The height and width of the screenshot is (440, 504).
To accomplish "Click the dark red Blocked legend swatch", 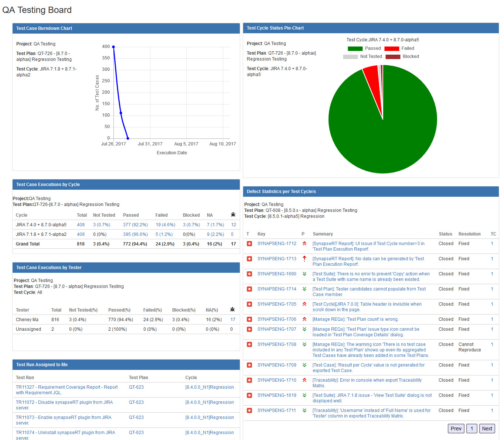I will click(x=393, y=56).
